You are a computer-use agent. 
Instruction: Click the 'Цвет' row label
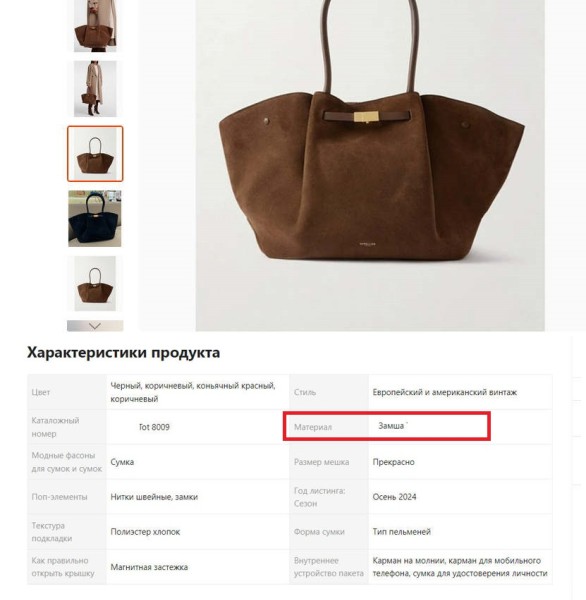click(41, 392)
